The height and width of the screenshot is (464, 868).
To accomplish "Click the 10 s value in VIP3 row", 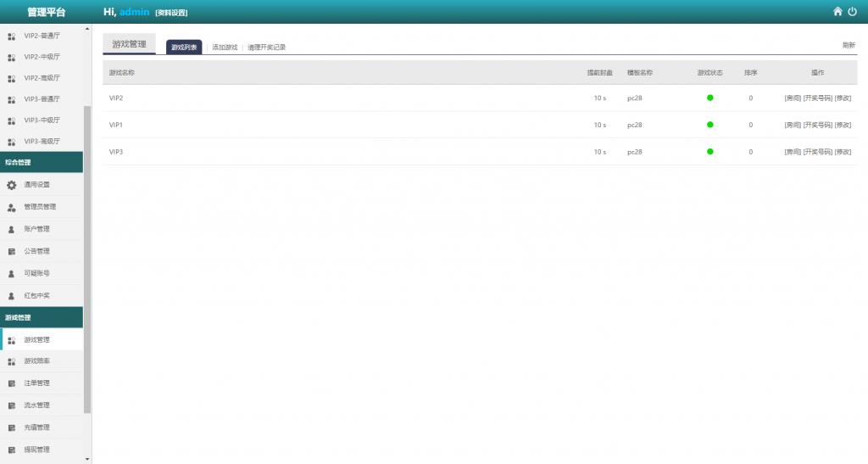I will 600,152.
